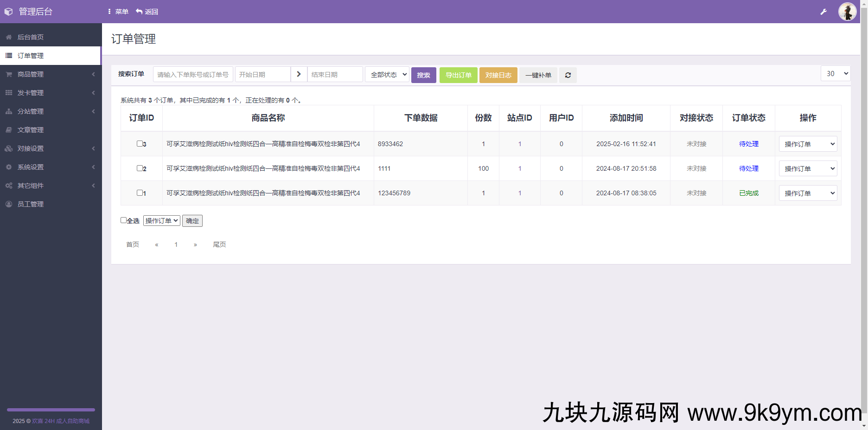Image resolution: width=868 pixels, height=430 pixels.
Task: Click the green 导出订单 export button
Action: coord(458,75)
